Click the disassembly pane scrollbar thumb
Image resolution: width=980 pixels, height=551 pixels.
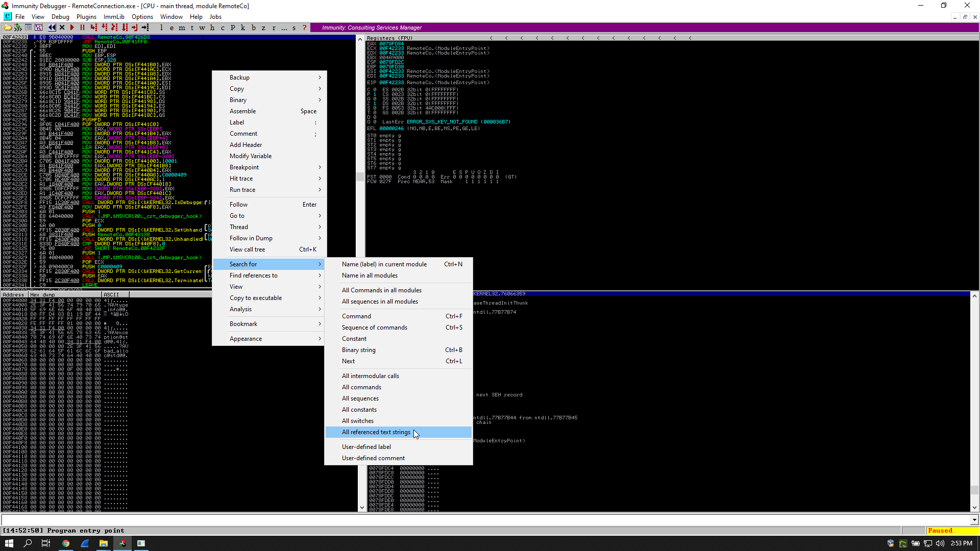click(360, 177)
